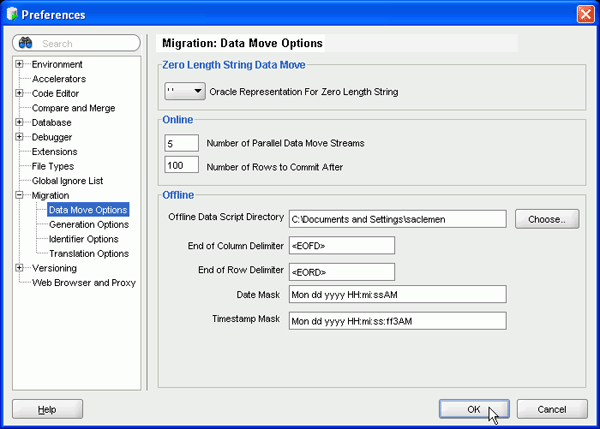The image size is (600, 429).
Task: Close the Preferences window
Action: point(585,14)
